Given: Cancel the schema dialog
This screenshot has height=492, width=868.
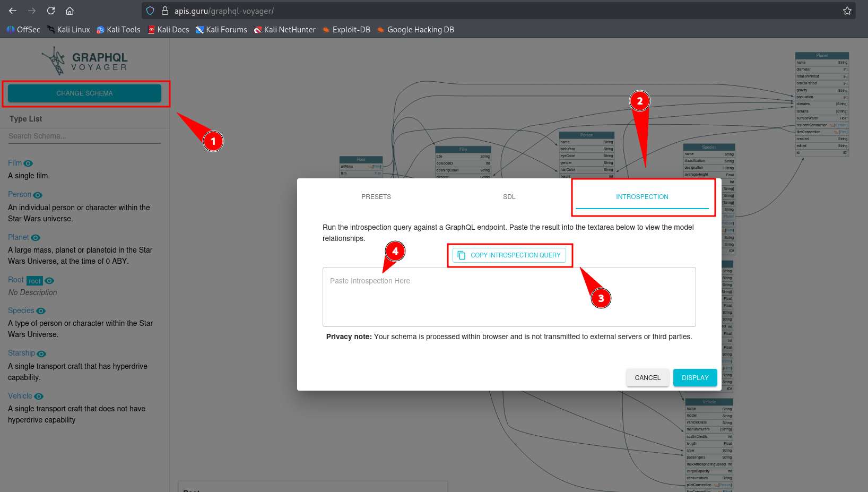Looking at the screenshot, I should (x=647, y=378).
